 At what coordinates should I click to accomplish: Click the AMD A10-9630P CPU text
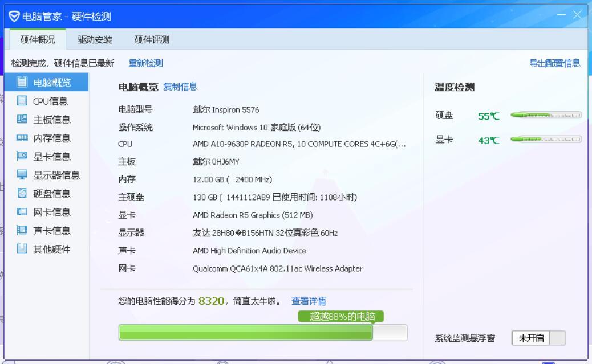tap(299, 144)
